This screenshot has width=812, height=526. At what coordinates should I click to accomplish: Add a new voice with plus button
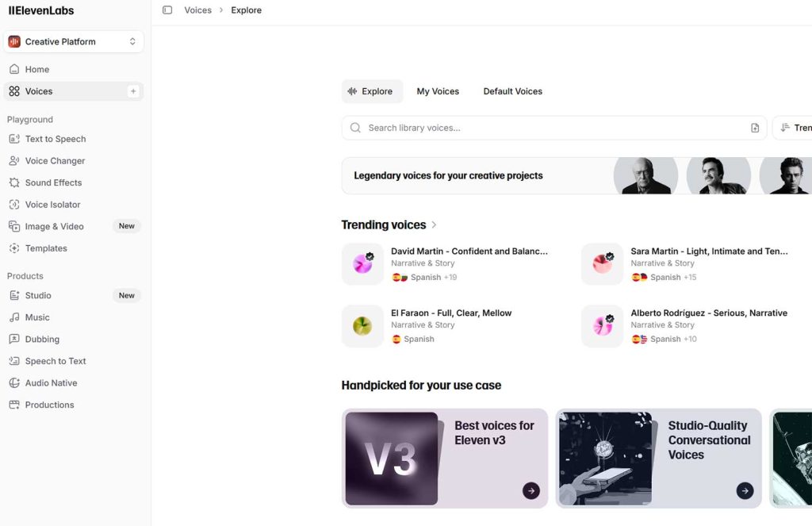133,91
